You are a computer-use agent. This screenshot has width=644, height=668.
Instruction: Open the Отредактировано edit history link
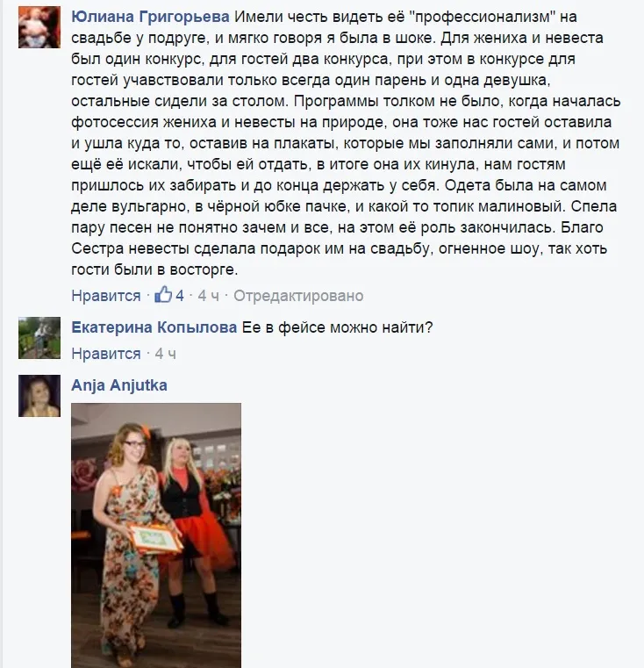pyautogui.click(x=298, y=295)
